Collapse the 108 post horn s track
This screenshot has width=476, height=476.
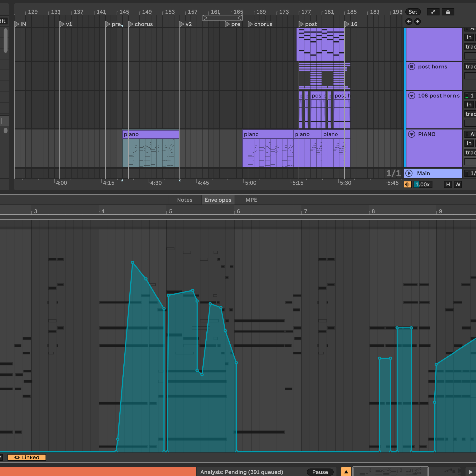click(x=412, y=96)
